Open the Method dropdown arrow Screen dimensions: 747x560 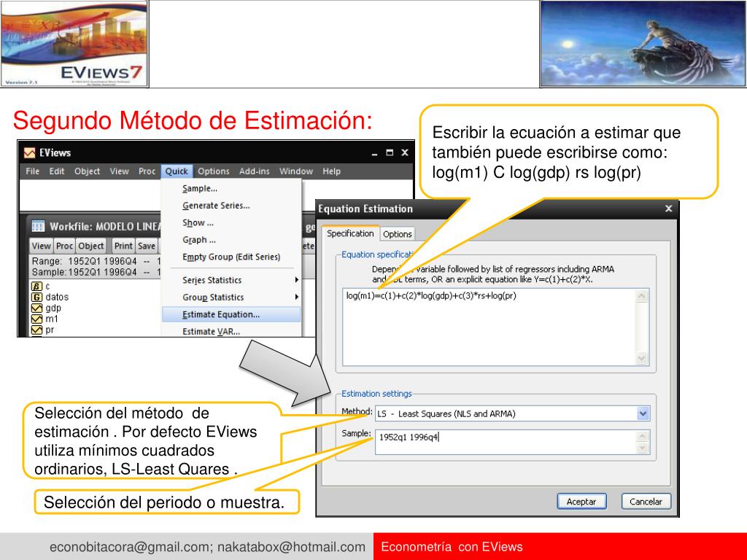tap(643, 413)
